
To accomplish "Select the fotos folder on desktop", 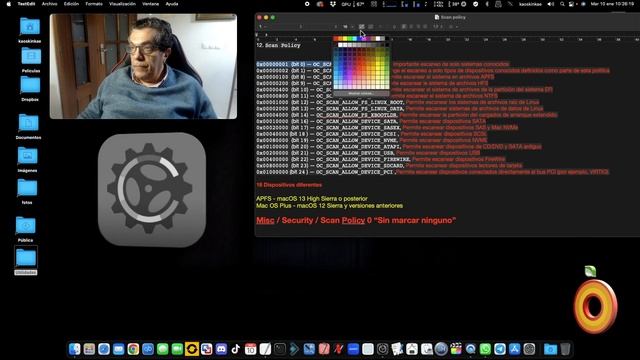I will click(27, 188).
